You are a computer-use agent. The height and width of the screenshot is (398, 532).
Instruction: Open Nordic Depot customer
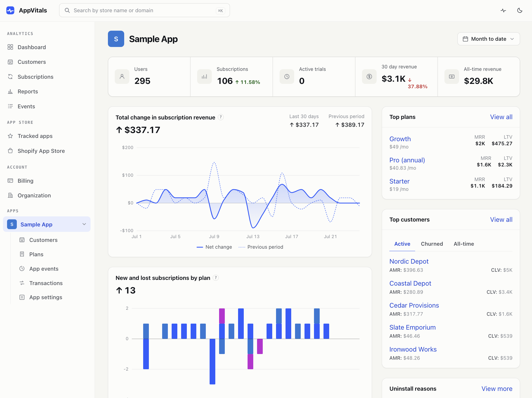tap(409, 261)
